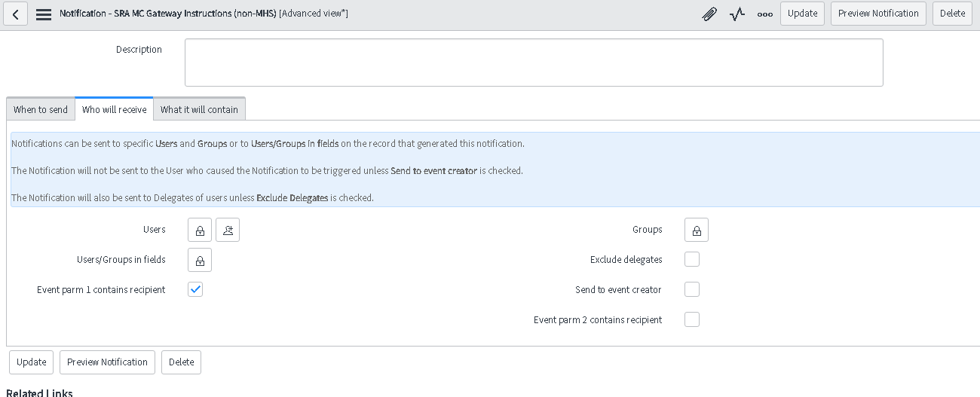Click the Related Links heading
The height and width of the screenshot is (397, 980).
tap(39, 392)
